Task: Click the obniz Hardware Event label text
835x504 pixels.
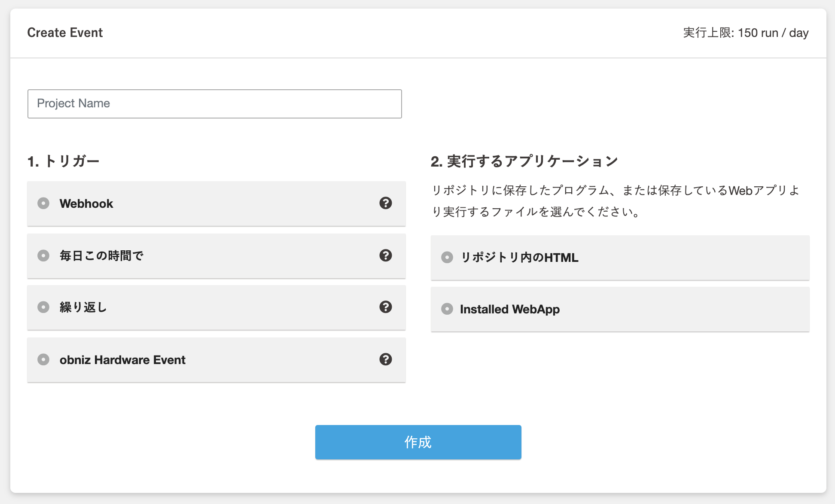Action: point(122,360)
